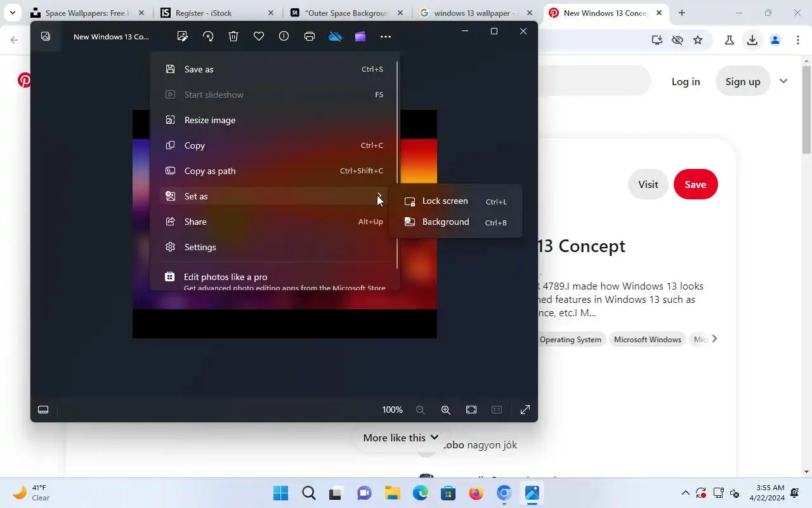Toggle the filmstrip icon in Photos footer
This screenshot has height=508, width=812.
tap(43, 410)
